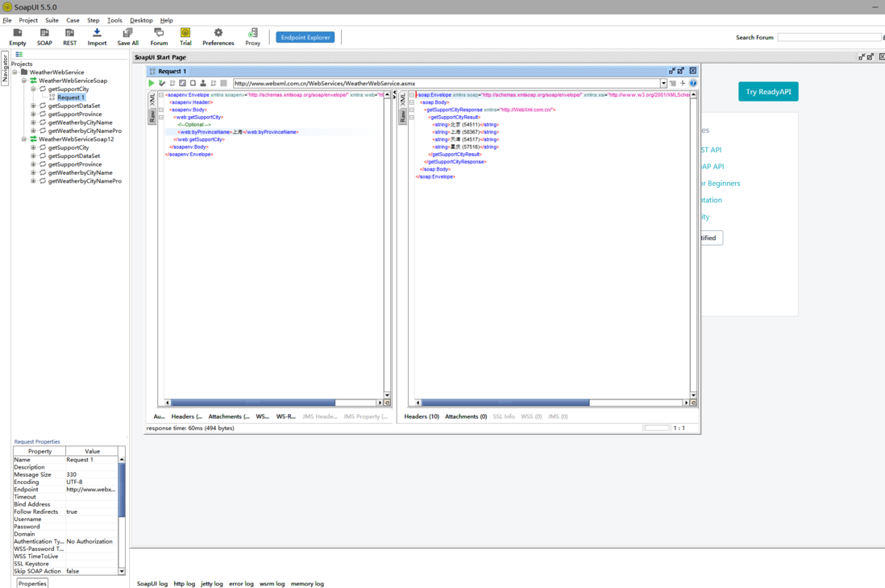Viewport: 885px width, 588px height.
Task: Collapse the getSupportCityResult fold marker
Action: click(x=411, y=117)
